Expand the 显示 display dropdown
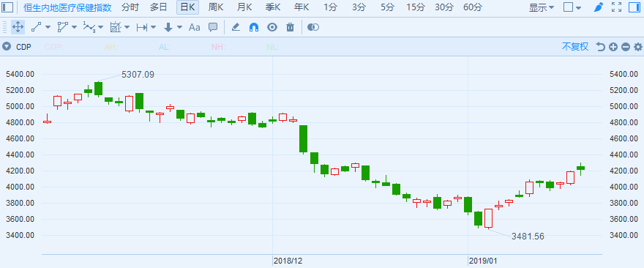The height and width of the screenshot is (268, 644). click(542, 7)
